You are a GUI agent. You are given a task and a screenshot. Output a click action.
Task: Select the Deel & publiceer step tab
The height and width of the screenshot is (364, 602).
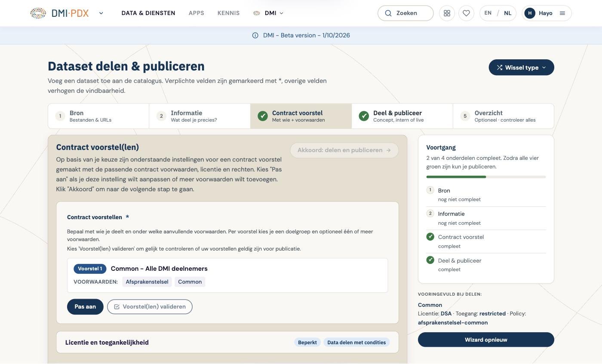click(402, 116)
